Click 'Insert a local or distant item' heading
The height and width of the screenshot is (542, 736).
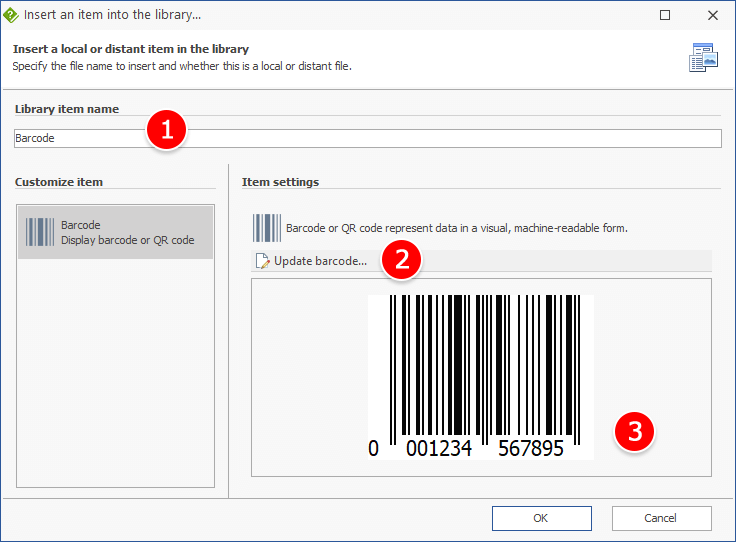tap(131, 49)
